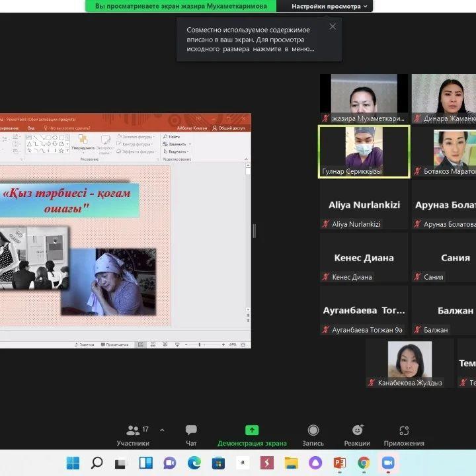476x476 pixels.
Task: Start recording with the Запись button
Action: (x=313, y=435)
